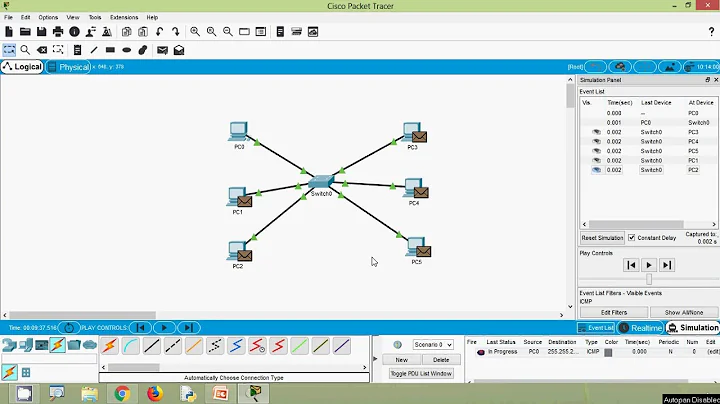Click the Event List horizontal scrollbar
720x404 pixels.
pos(636,224)
